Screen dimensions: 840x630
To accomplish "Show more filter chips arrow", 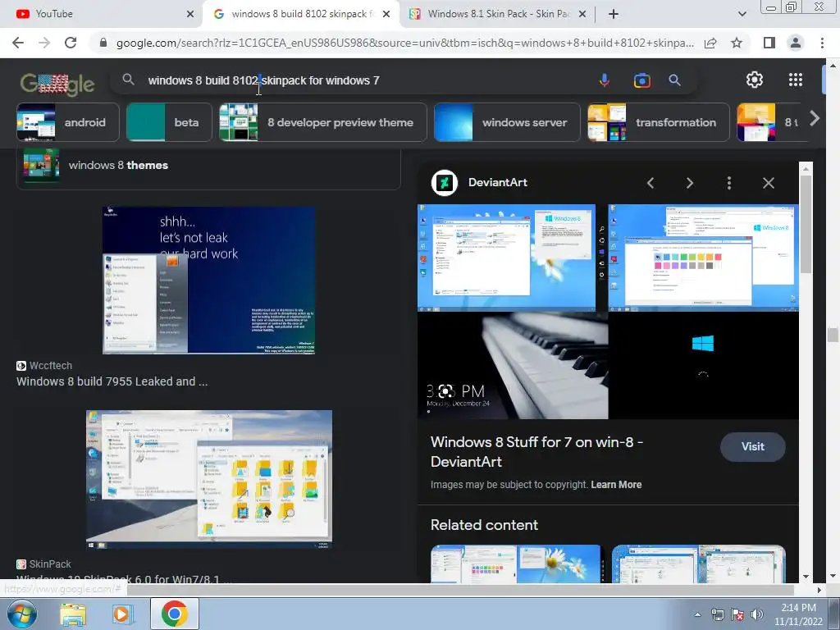I will click(x=815, y=118).
